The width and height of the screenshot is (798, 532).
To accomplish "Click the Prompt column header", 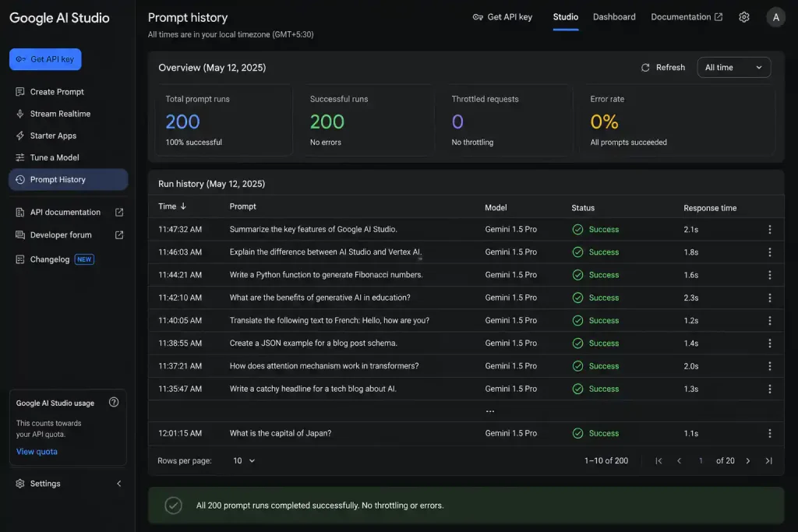I will coord(243,206).
